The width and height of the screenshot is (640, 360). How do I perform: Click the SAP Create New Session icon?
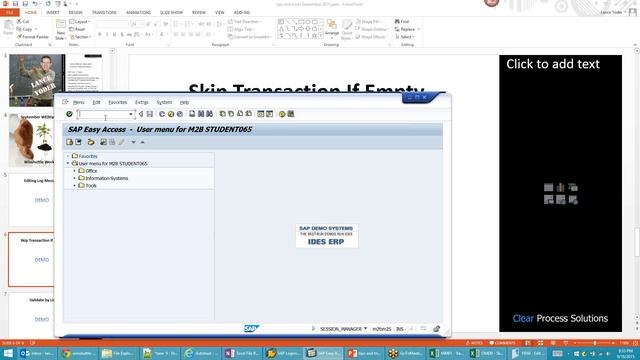260,114
